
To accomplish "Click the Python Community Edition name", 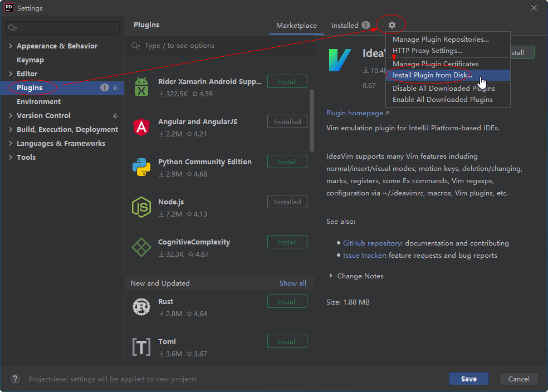I will click(x=205, y=162).
